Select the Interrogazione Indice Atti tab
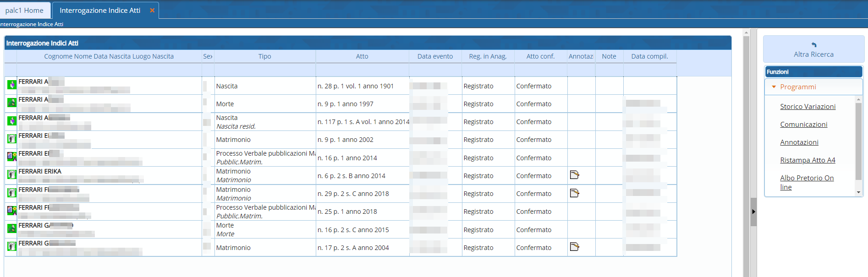 click(x=100, y=10)
